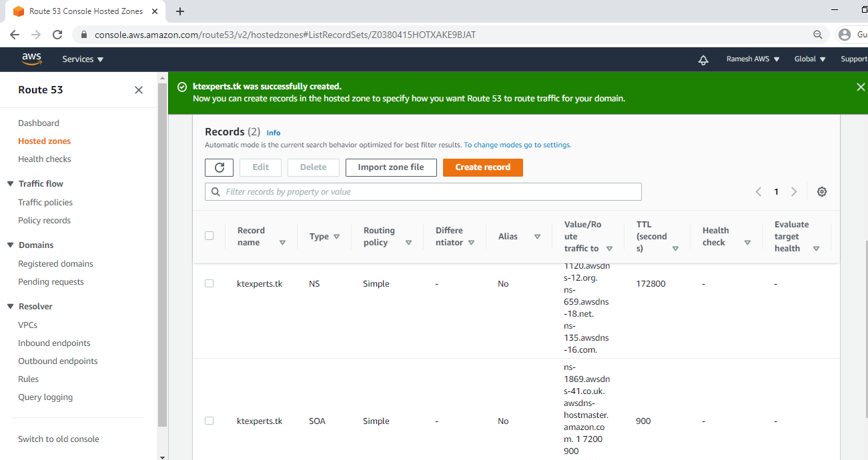868x460 pixels.
Task: Collapse the Domains section
Action: click(11, 245)
